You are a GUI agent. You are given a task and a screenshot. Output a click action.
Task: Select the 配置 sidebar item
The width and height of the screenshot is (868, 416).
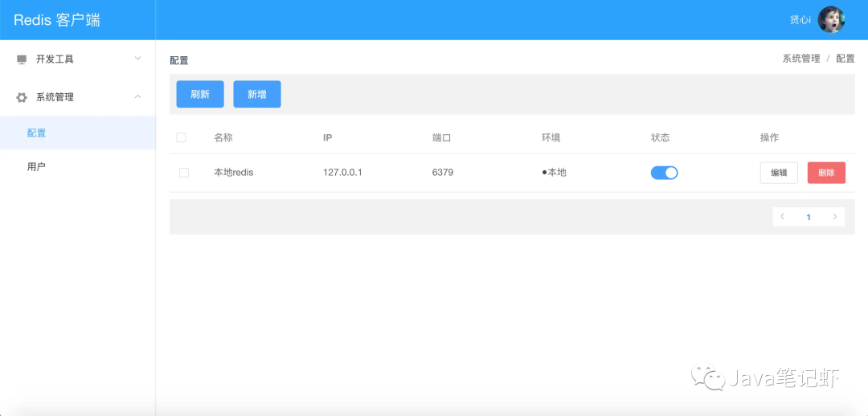coord(77,133)
